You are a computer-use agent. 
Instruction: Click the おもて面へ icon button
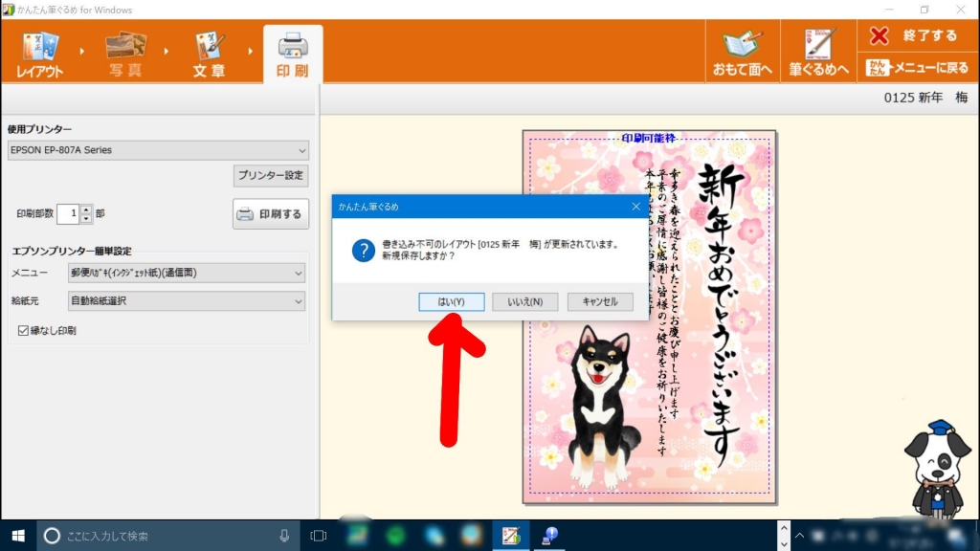(x=743, y=53)
